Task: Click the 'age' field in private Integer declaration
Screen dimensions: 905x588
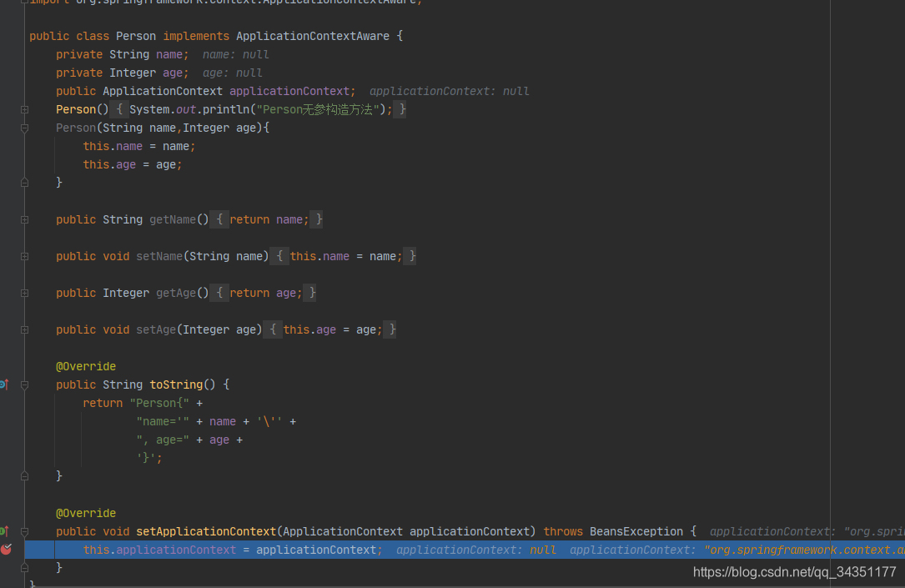Action: (x=173, y=73)
